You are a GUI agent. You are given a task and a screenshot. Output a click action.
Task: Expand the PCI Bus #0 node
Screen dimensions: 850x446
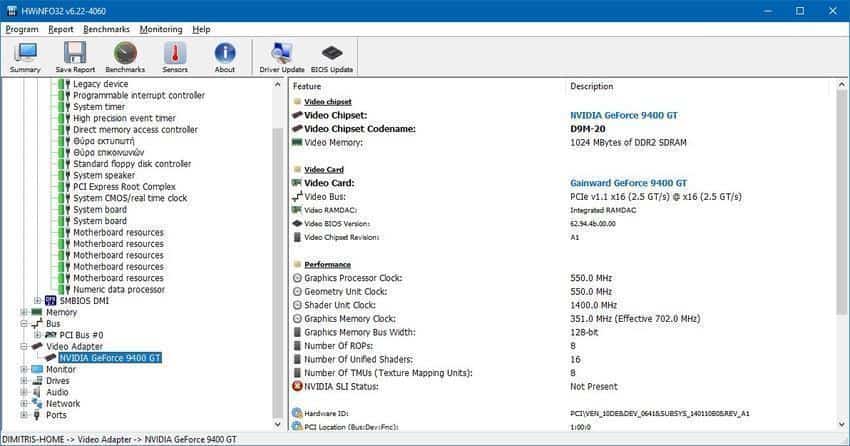(37, 335)
